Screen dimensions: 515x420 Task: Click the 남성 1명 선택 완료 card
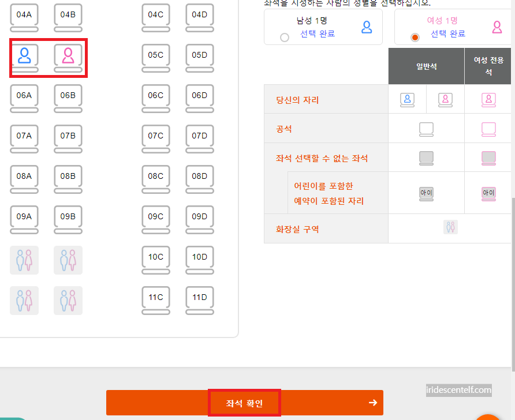323,27
